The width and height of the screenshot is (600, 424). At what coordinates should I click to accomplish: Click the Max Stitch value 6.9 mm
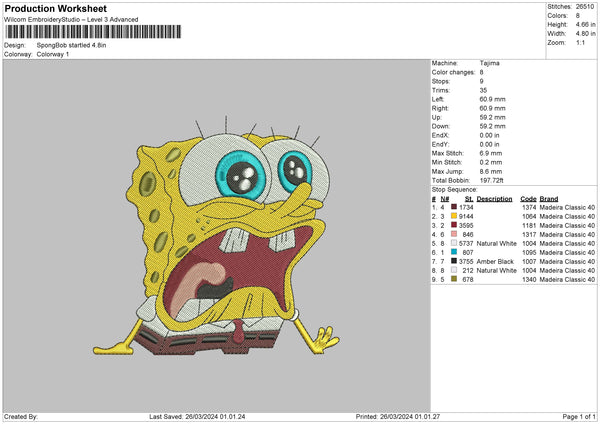click(491, 153)
